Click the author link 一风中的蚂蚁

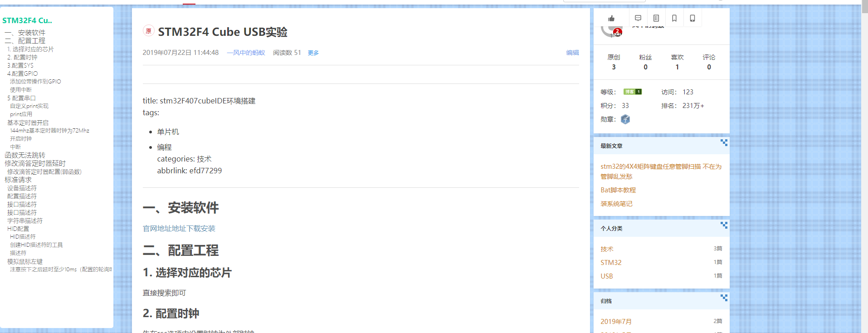click(x=246, y=53)
